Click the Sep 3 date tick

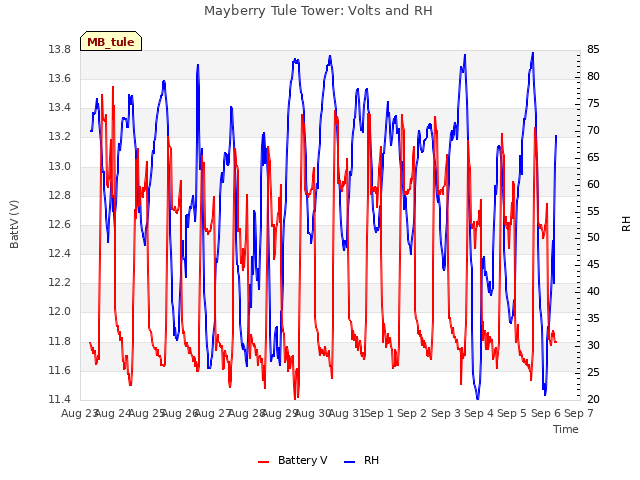(x=446, y=413)
